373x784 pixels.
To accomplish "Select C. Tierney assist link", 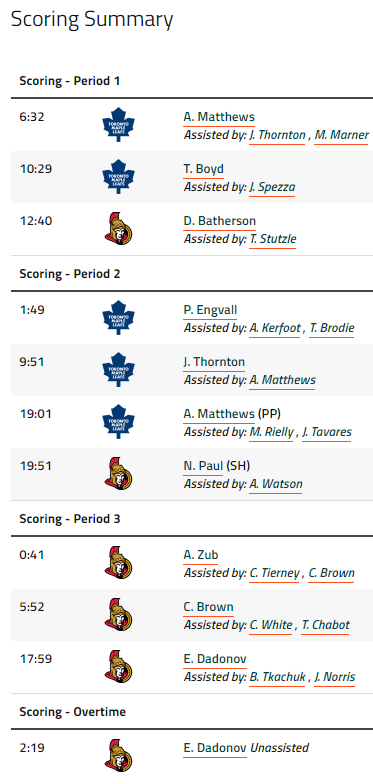I will (x=274, y=573).
